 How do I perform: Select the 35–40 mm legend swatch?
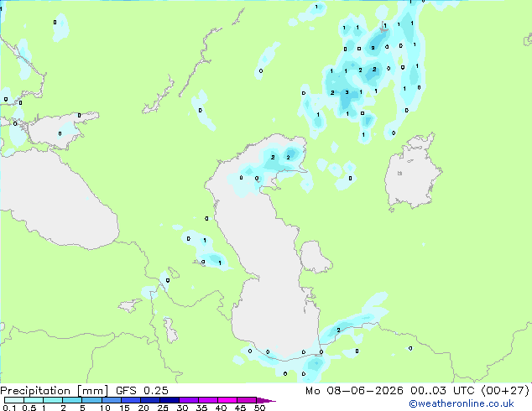pos(208,400)
